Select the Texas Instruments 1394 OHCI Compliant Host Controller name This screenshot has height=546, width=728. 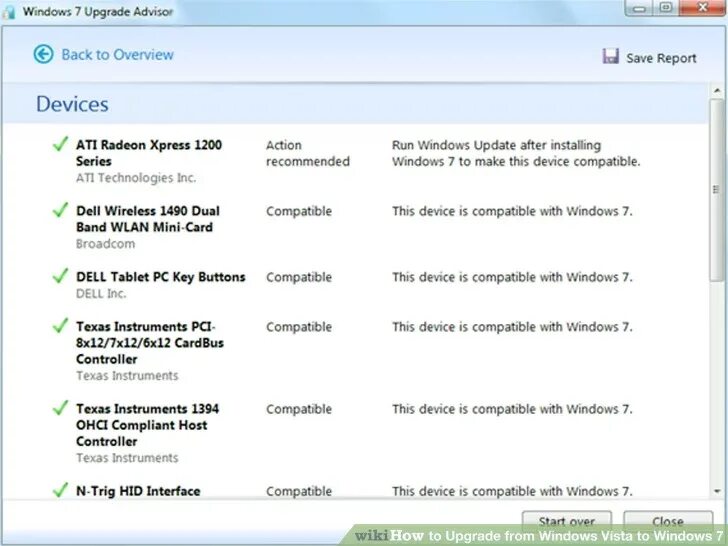(x=147, y=425)
